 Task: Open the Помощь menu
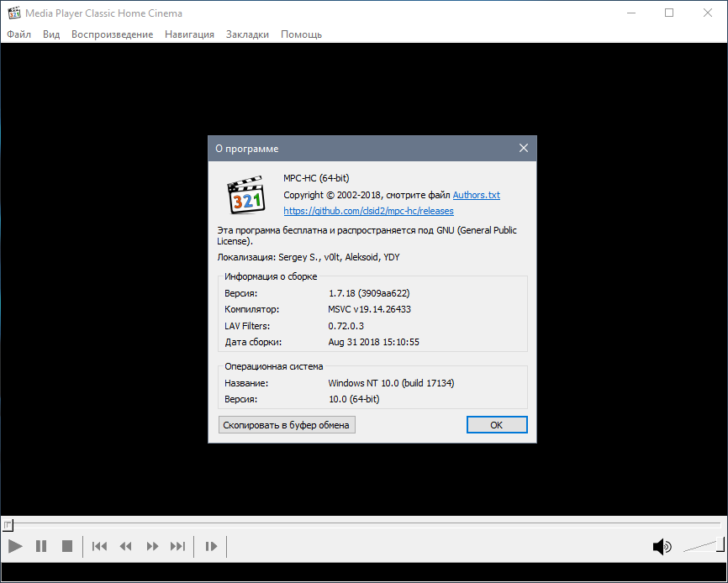(301, 34)
